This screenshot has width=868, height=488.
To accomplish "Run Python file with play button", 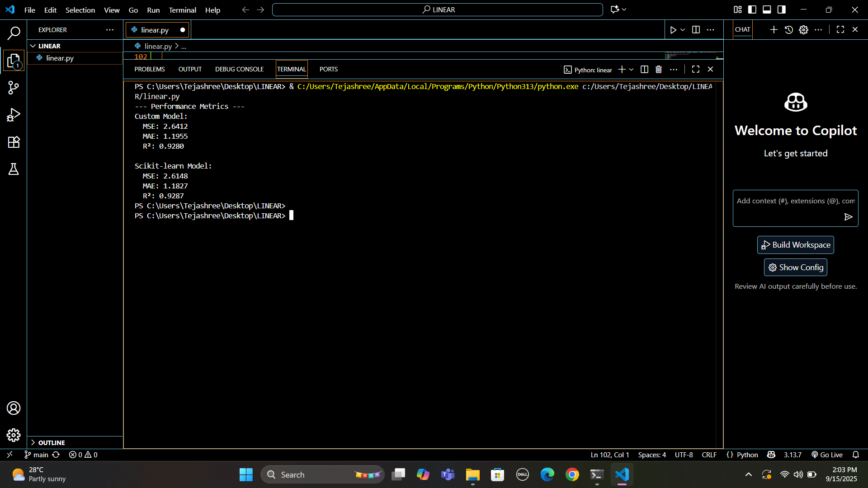I will [673, 30].
